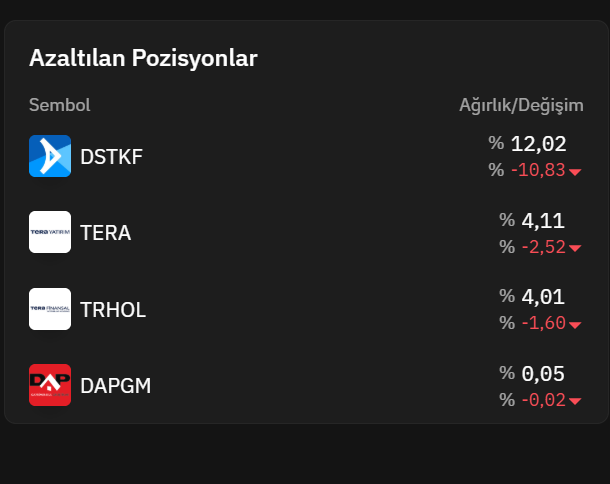Click the Tera Yatırım logo icon
The width and height of the screenshot is (610, 484).
tap(50, 232)
